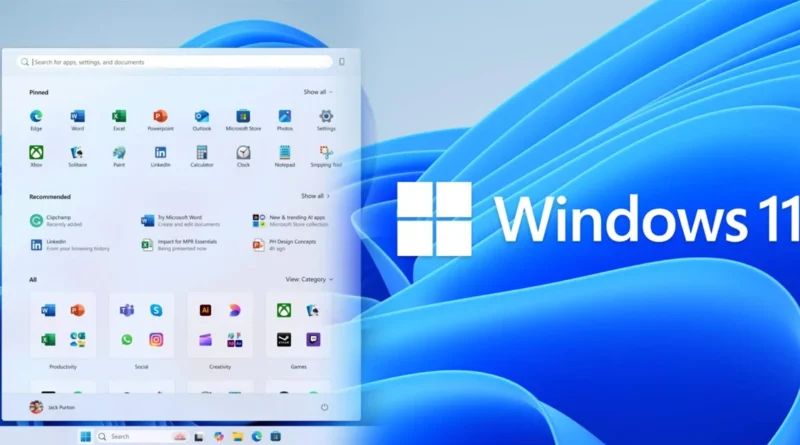
Task: Open Skype in the Social group
Action: point(156,310)
